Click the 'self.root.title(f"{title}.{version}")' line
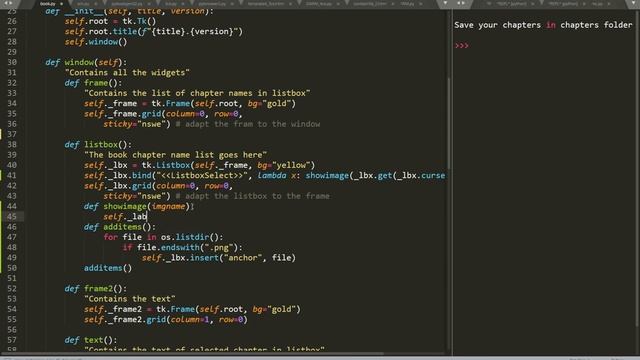 153,31
